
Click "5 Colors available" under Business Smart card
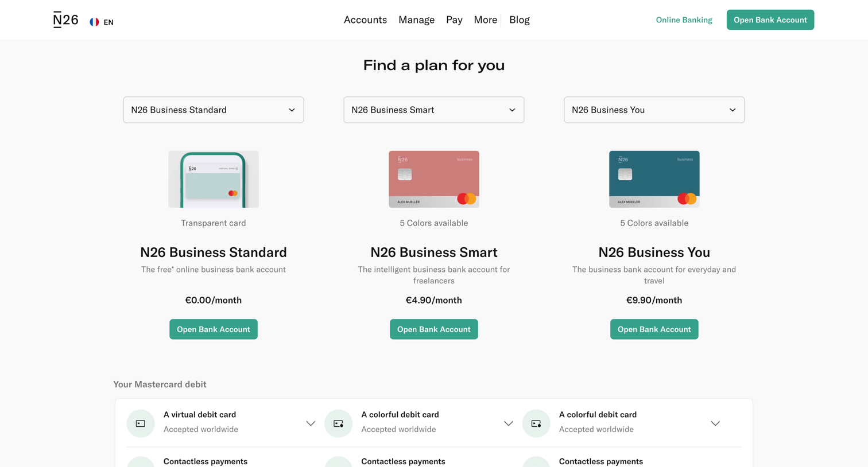pyautogui.click(x=434, y=223)
